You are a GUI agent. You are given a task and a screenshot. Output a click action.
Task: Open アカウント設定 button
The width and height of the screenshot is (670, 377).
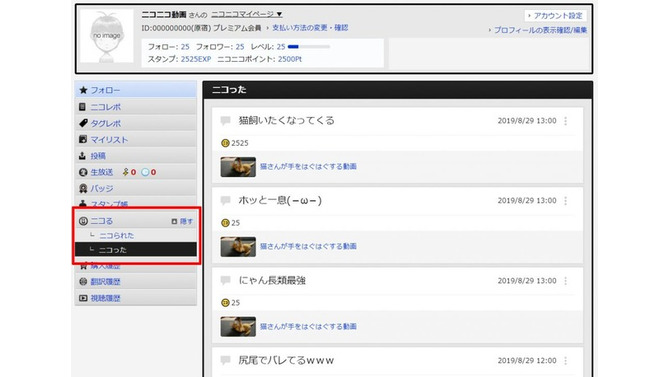(x=555, y=15)
